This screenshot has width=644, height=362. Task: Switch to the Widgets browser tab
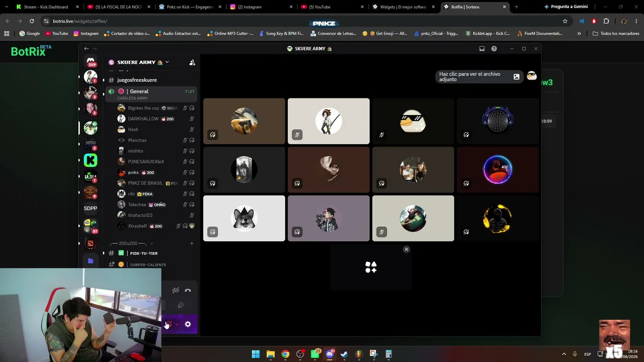[405, 7]
